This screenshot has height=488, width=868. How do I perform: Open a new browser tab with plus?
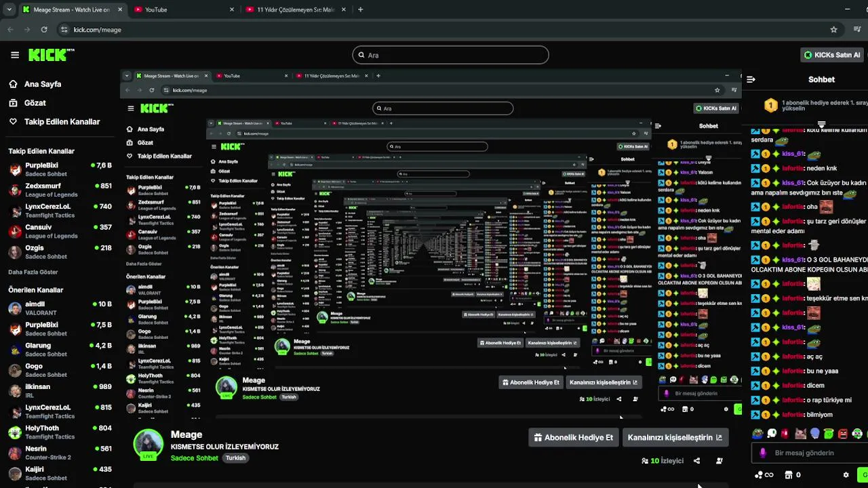[360, 9]
